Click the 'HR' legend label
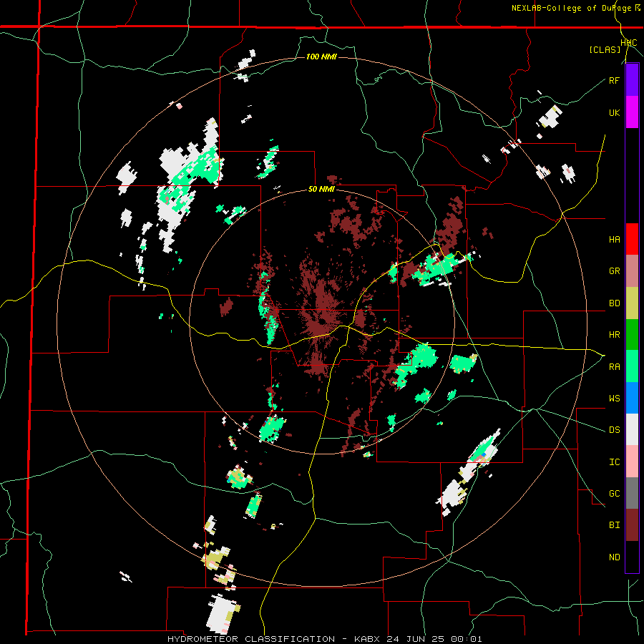The height and width of the screenshot is (644, 644). pos(614,335)
